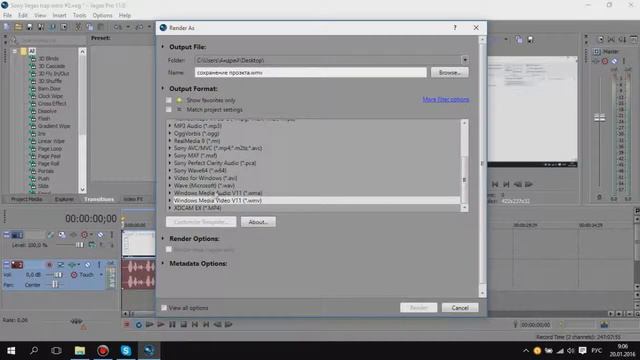The image size is (640, 360).
Task: Click the Browse button
Action: [449, 73]
